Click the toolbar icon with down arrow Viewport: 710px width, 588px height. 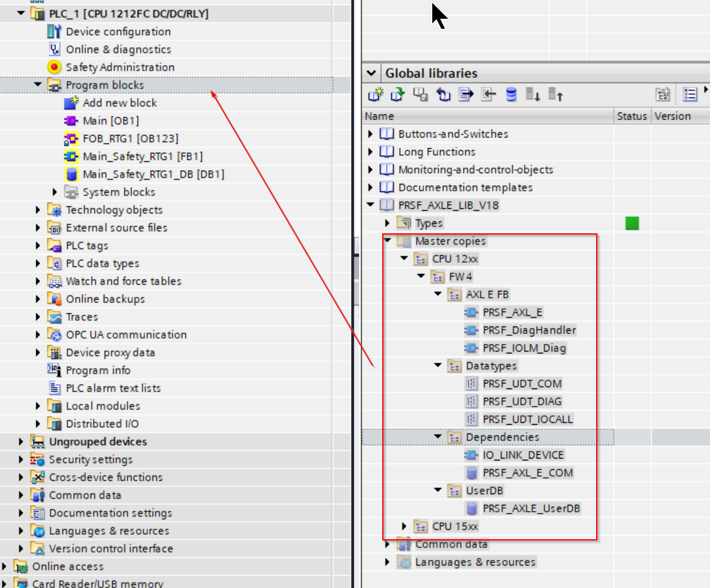533,94
